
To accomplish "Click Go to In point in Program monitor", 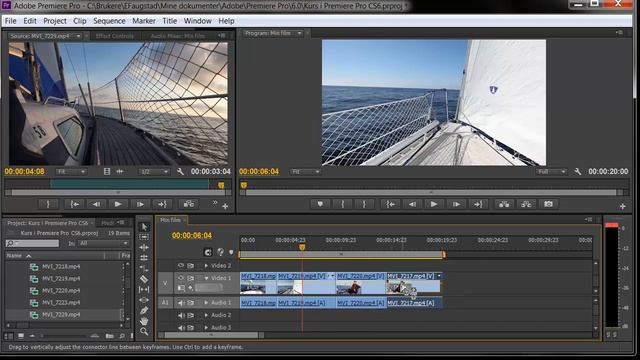I will (391, 204).
